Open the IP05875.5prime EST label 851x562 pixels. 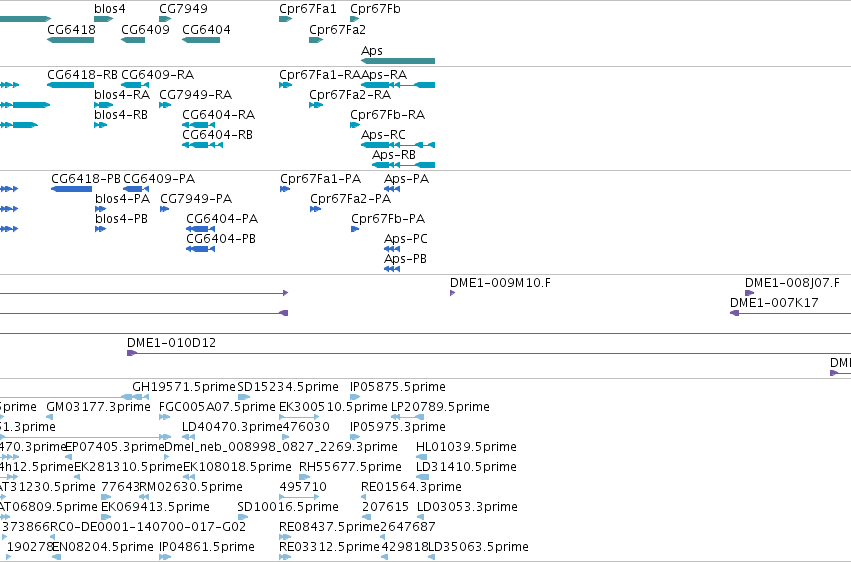click(398, 387)
